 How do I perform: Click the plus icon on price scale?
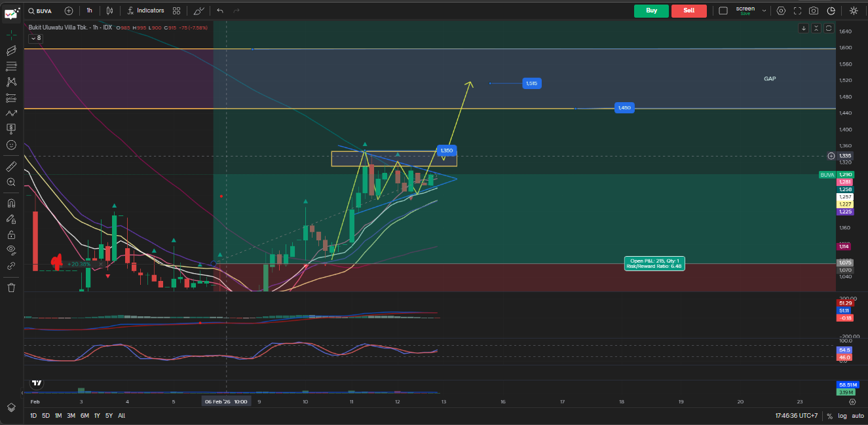tap(831, 156)
